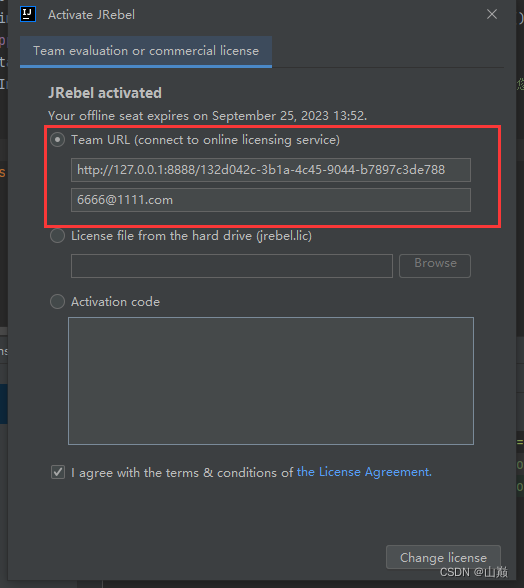Toggle the license agreement terms checkbox
The height and width of the screenshot is (588, 524).
[x=58, y=472]
